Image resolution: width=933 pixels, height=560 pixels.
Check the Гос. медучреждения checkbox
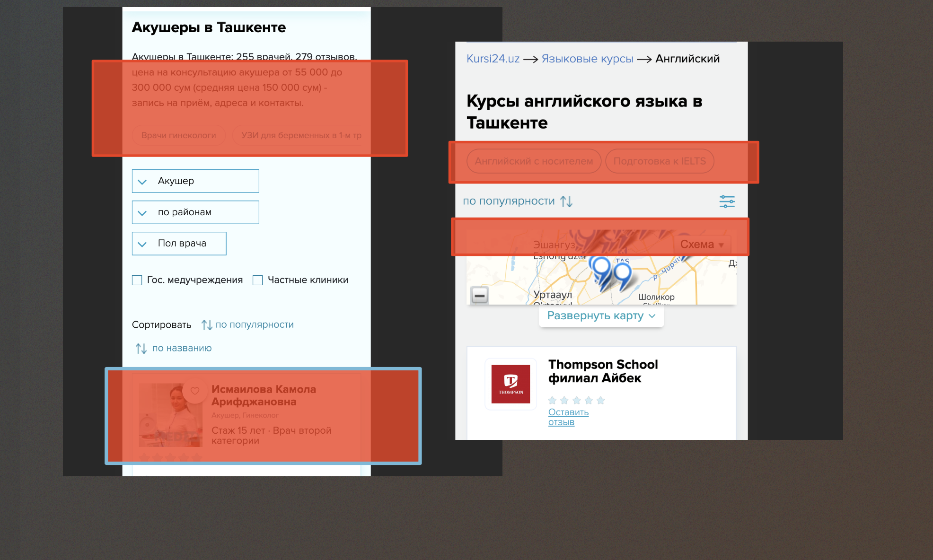[x=137, y=280]
